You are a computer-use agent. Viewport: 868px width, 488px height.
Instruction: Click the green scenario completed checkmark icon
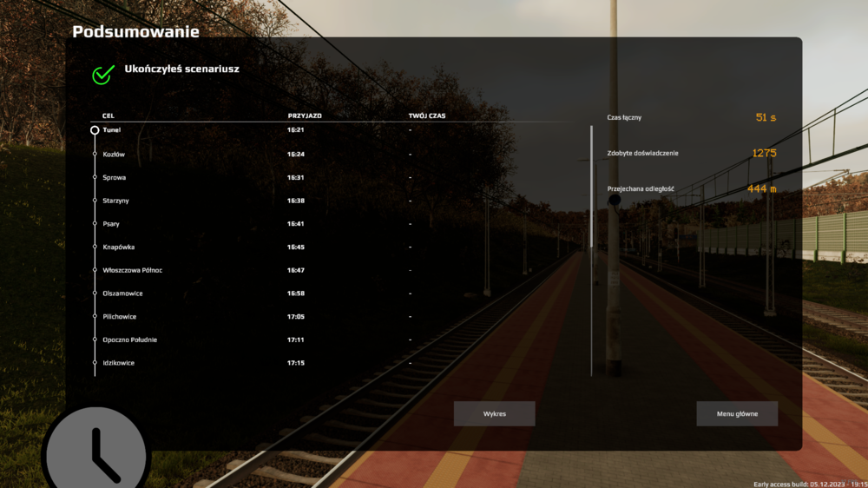click(x=103, y=75)
